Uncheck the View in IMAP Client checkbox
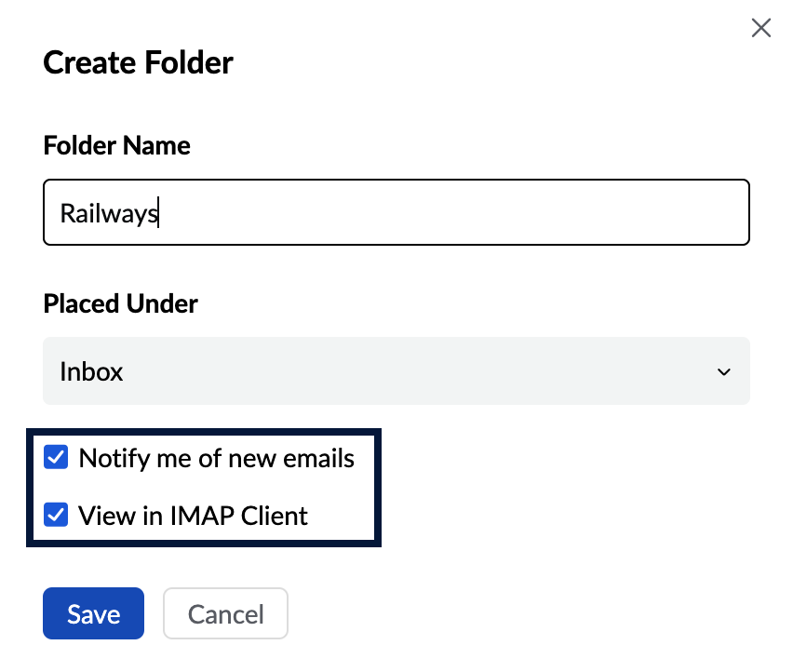The image size is (793, 672). [x=56, y=516]
